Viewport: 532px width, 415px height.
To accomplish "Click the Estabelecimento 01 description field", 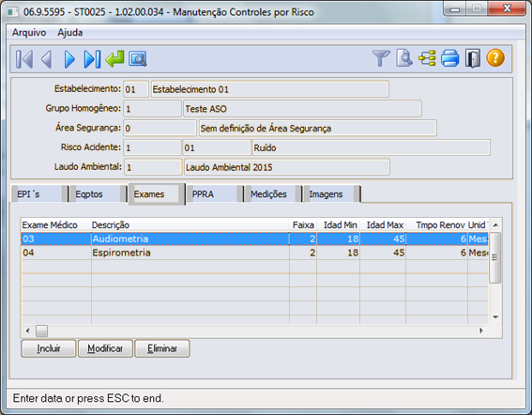I will [269, 89].
